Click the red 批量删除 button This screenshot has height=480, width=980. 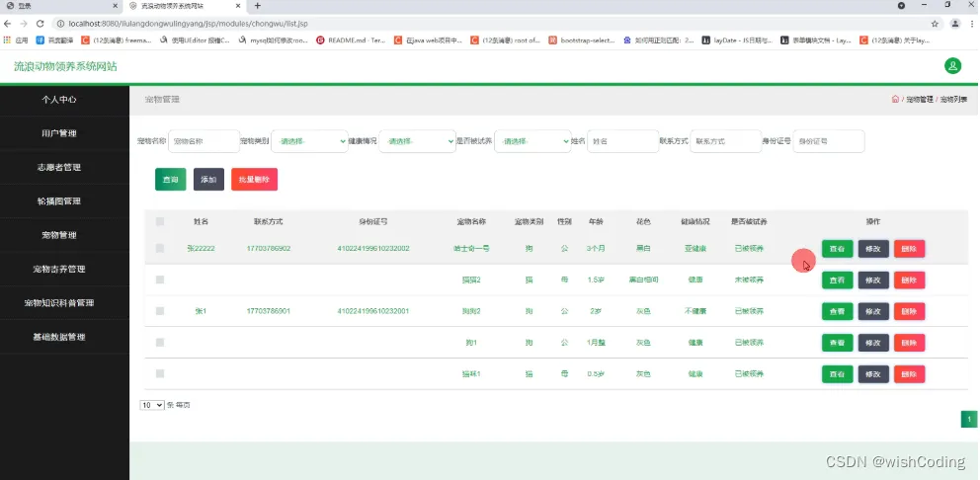click(x=254, y=180)
